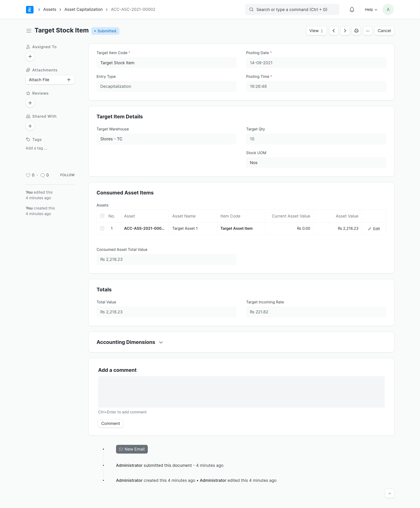Viewport: 420px width, 508px height.
Task: Check the row 1 asset checkbox
Action: pyautogui.click(x=102, y=228)
